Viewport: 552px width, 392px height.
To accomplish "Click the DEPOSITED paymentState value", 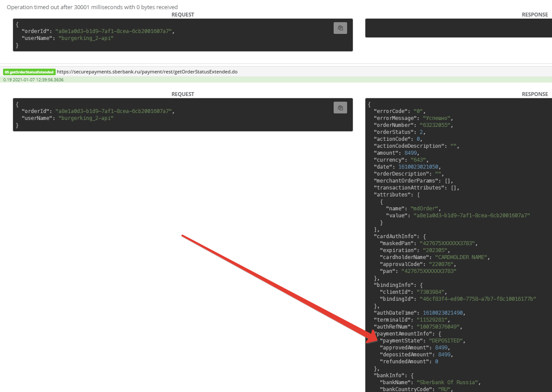I will pos(446,341).
